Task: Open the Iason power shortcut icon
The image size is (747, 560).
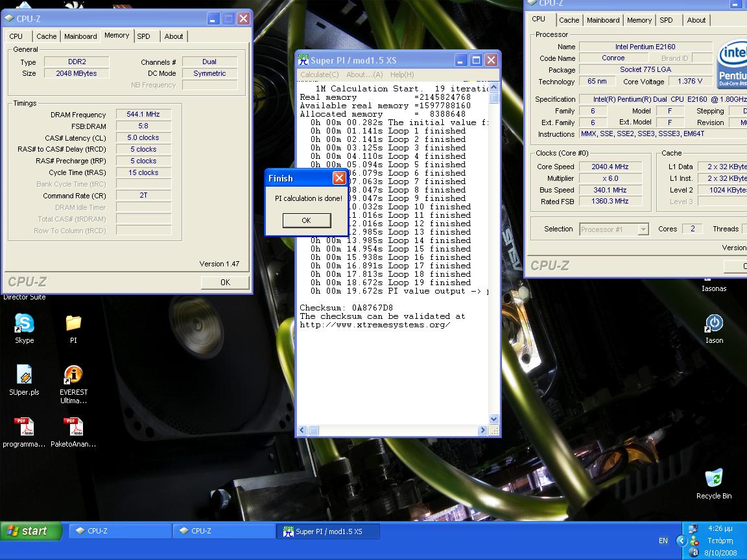Action: (x=714, y=323)
